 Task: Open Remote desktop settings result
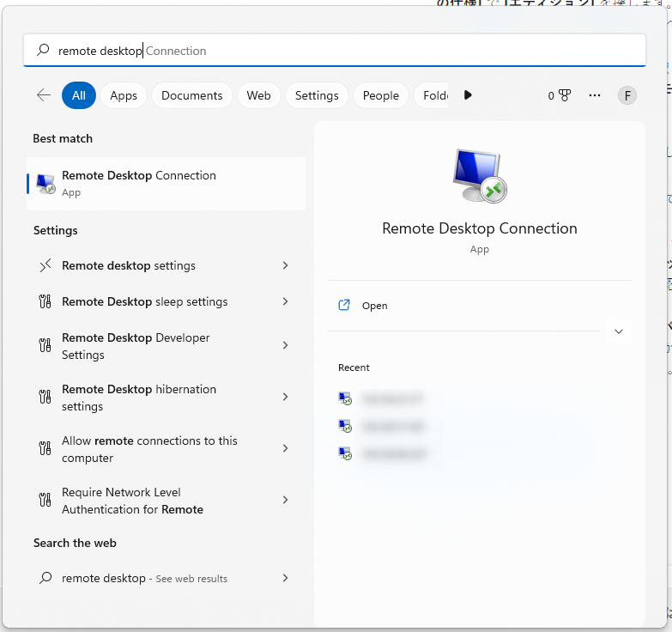pos(166,266)
